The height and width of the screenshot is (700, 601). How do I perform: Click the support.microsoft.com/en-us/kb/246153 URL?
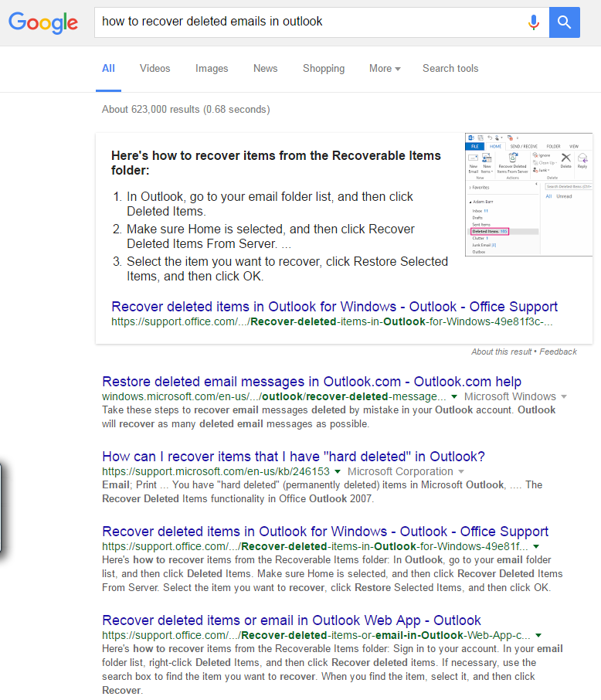(x=216, y=471)
